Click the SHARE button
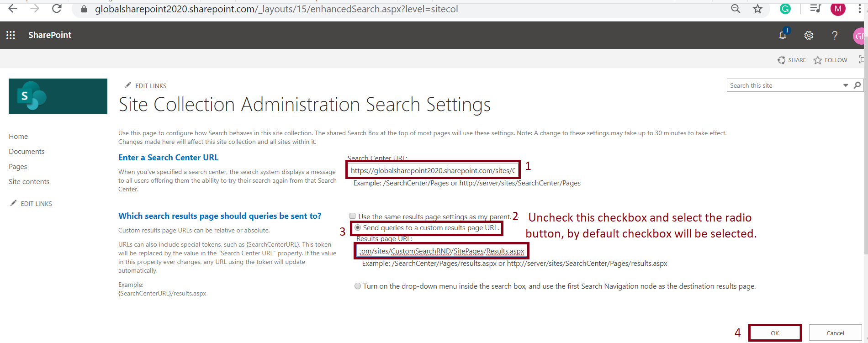The width and height of the screenshot is (868, 343). [x=792, y=60]
